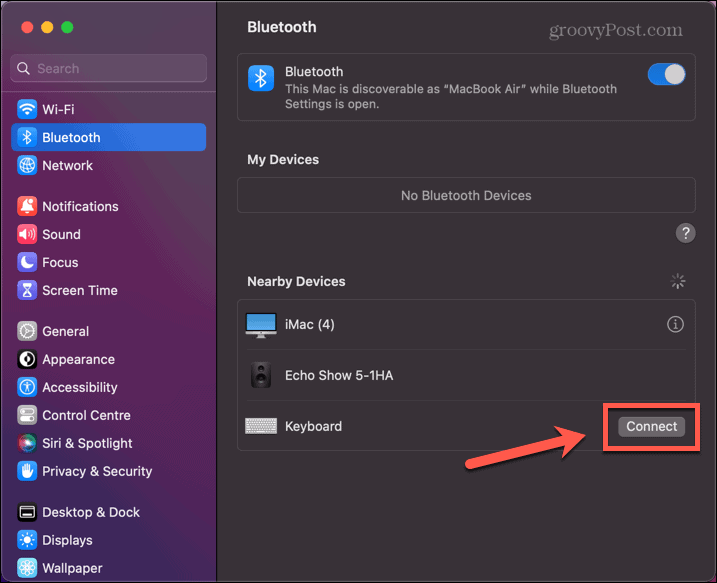
Task: Click the Echo Show speaker icon
Action: click(x=261, y=375)
